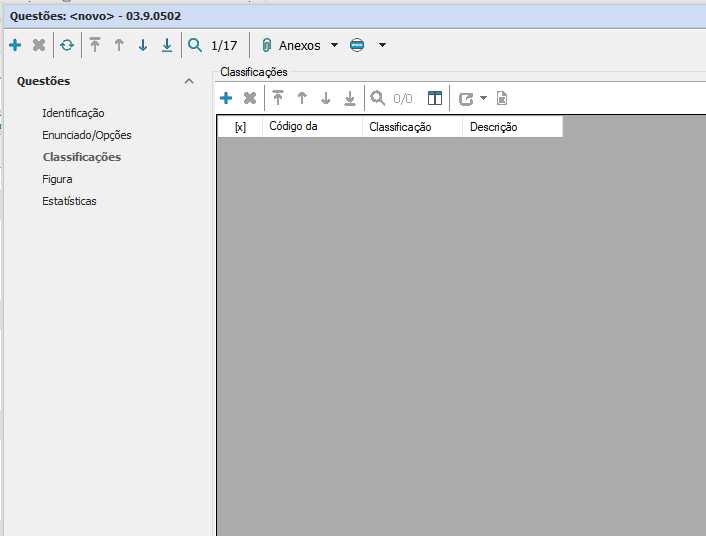Open export options dropdown arrow in Classificações toolbar
The width and height of the screenshot is (706, 536).
tap(484, 98)
